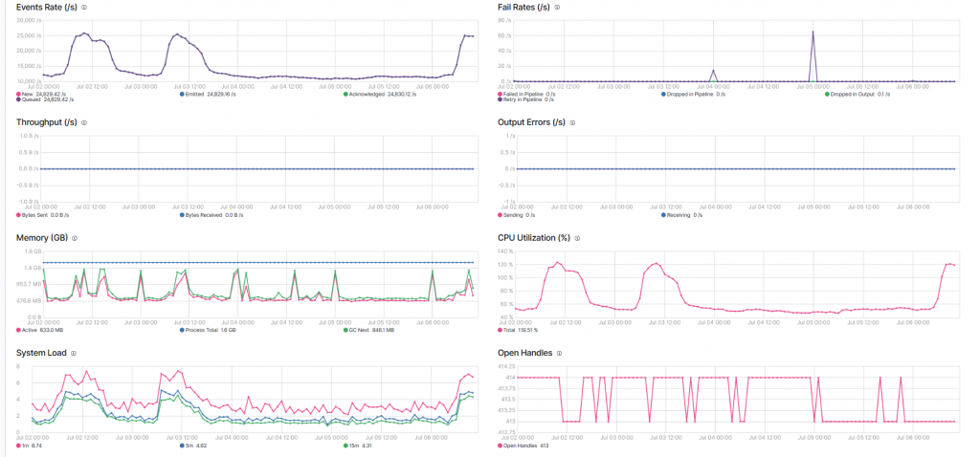Click the Process Total blue legend dot
The image size is (980, 457).
[182, 330]
